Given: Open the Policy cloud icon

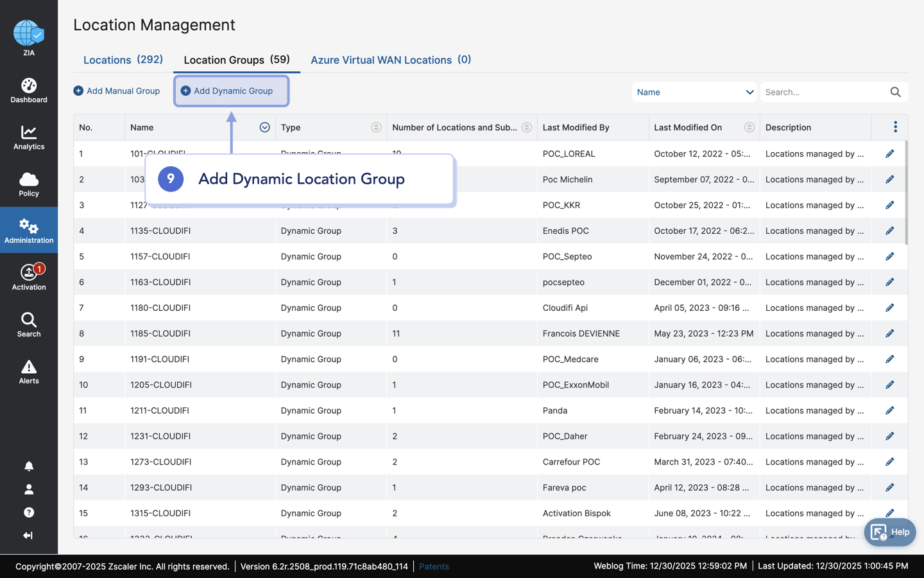Looking at the screenshot, I should pyautogui.click(x=29, y=184).
